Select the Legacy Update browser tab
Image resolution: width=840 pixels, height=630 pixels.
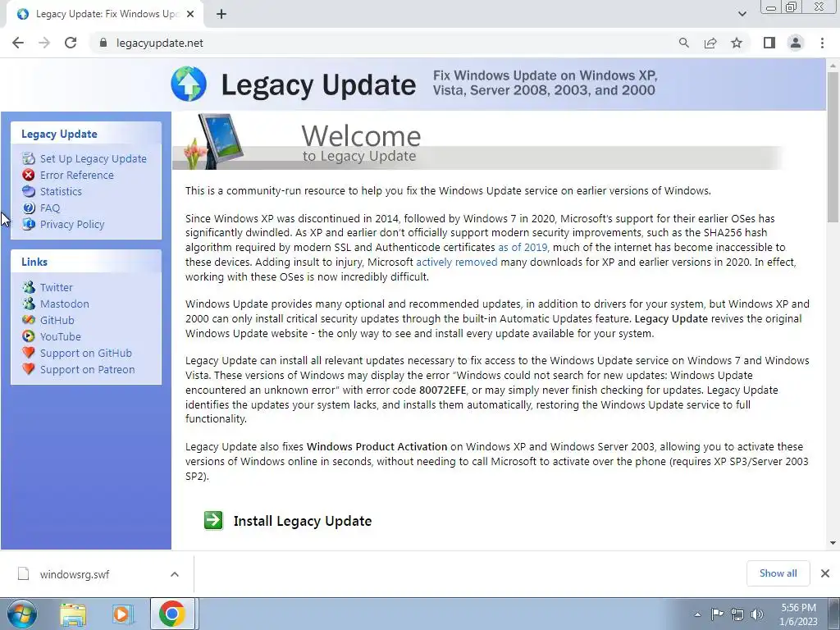[x=105, y=15]
